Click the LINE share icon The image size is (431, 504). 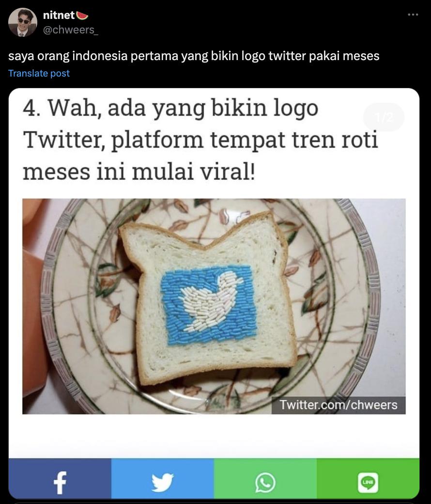click(368, 483)
